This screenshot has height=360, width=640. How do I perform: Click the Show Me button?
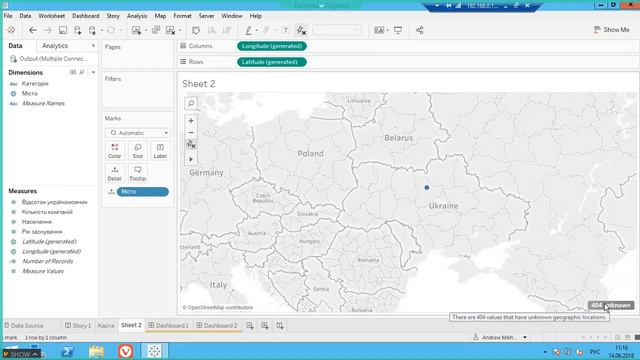pyautogui.click(x=611, y=30)
